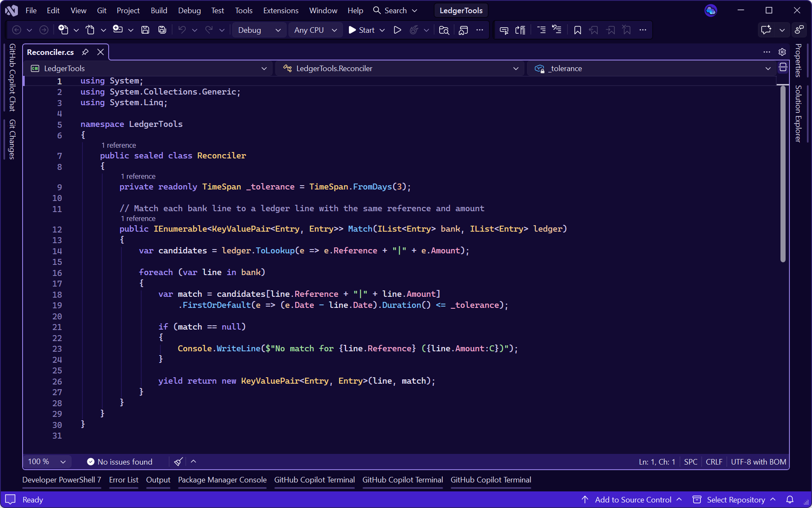Toggle the split editor window button
Viewport: 812px width, 508px height.
tap(783, 68)
